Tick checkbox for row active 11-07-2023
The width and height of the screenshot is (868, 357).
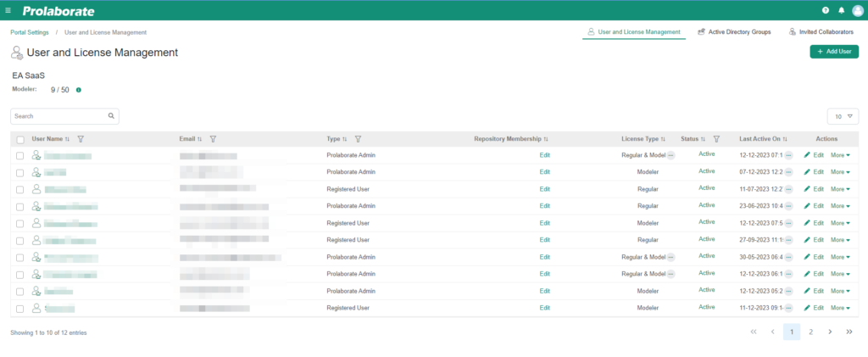pos(20,190)
